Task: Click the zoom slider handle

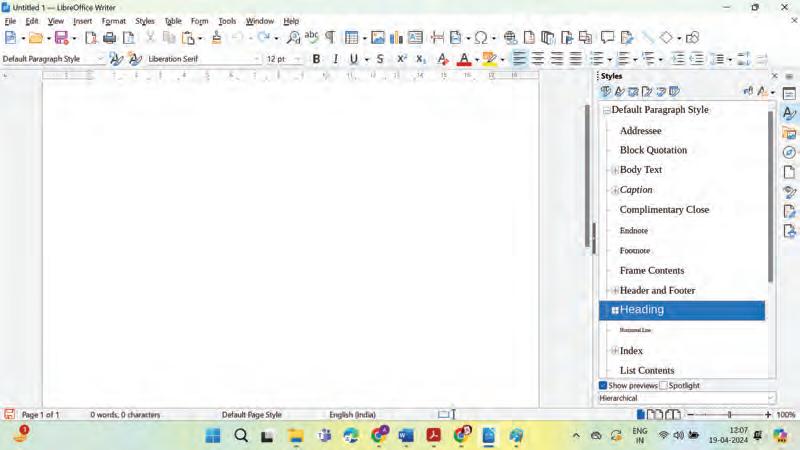Action: click(x=730, y=415)
